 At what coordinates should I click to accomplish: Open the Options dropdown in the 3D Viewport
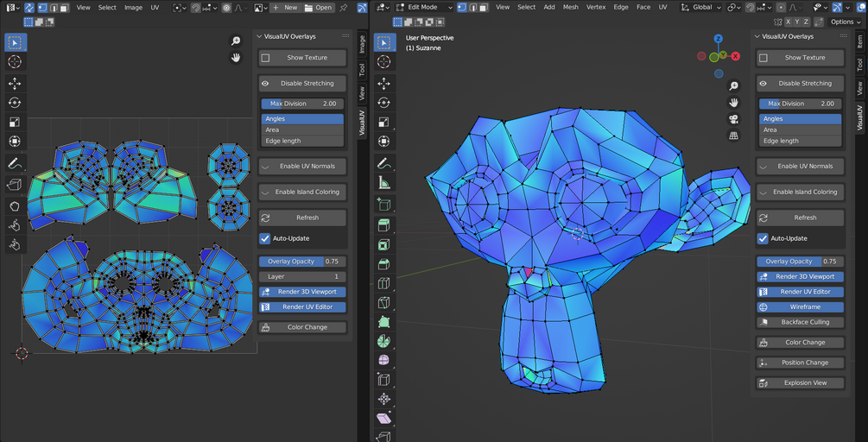click(846, 22)
